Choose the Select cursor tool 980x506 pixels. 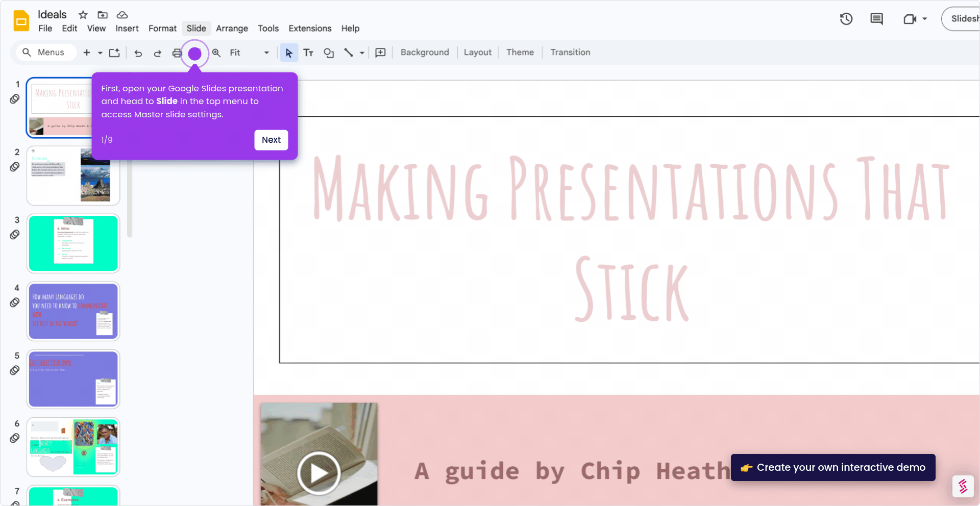coord(289,53)
